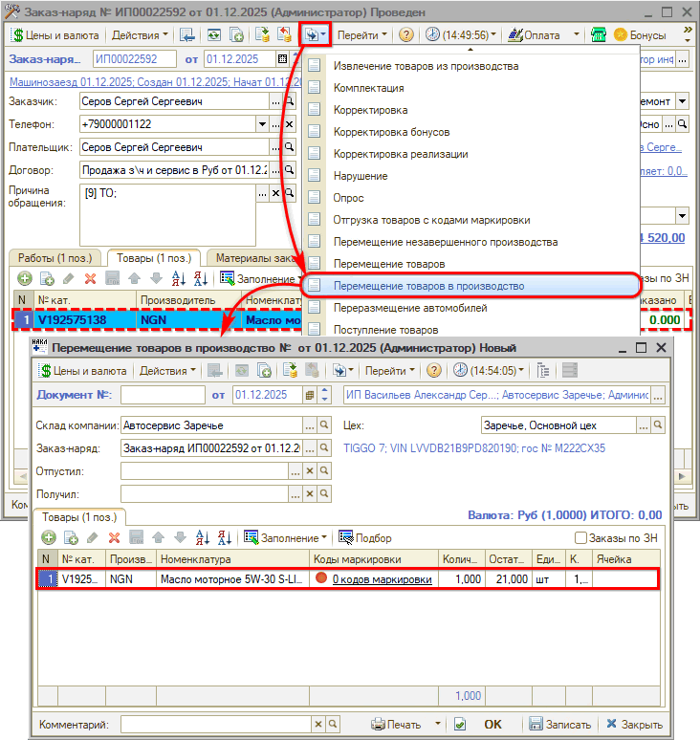Open the Телефон field dropdown arrow
The height and width of the screenshot is (740, 700).
[x=262, y=125]
